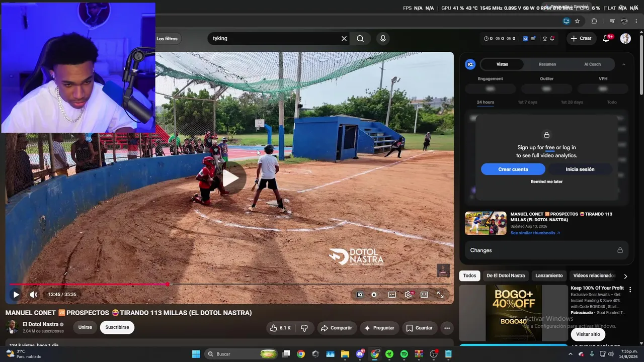This screenshot has height=362, width=644.
Task: Collapse the IQ analytics panel
Action: (x=624, y=64)
